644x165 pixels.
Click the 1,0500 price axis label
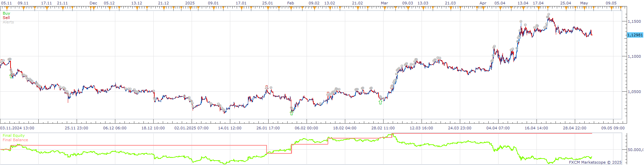pyautogui.click(x=634, y=92)
